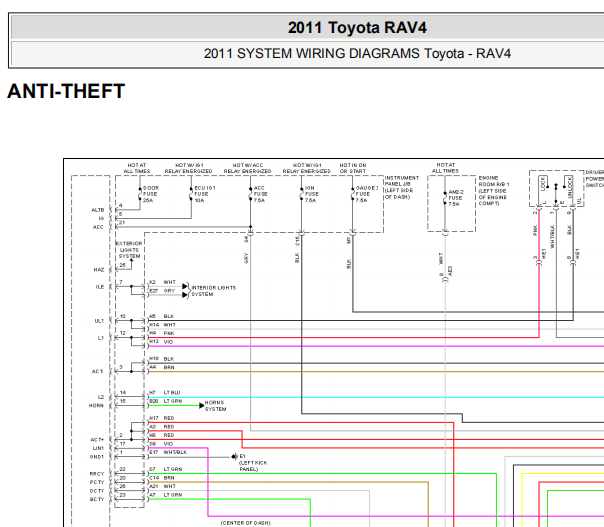The height and width of the screenshot is (527, 604).
Task: Click the E17 WHT/BLK wire label
Action: tap(168, 452)
